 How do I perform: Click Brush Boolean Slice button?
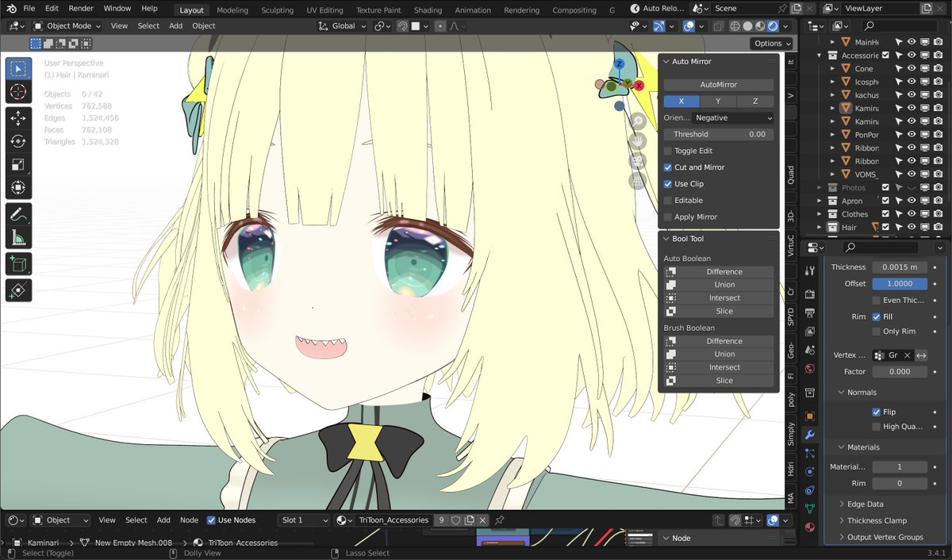pos(718,381)
